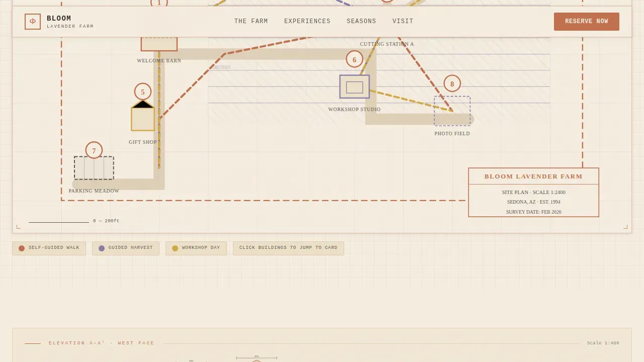
Task: Click map marker number 8
Action: (452, 83)
